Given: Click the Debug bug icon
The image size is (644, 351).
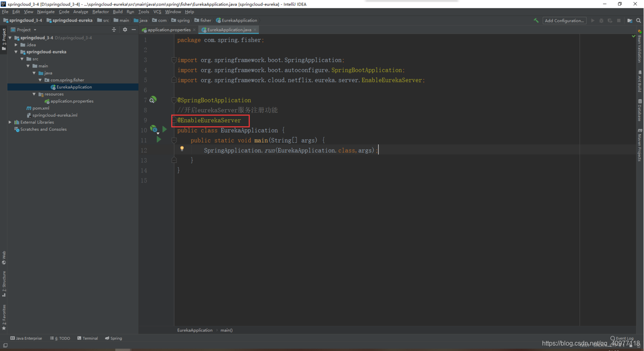Looking at the screenshot, I should (601, 20).
